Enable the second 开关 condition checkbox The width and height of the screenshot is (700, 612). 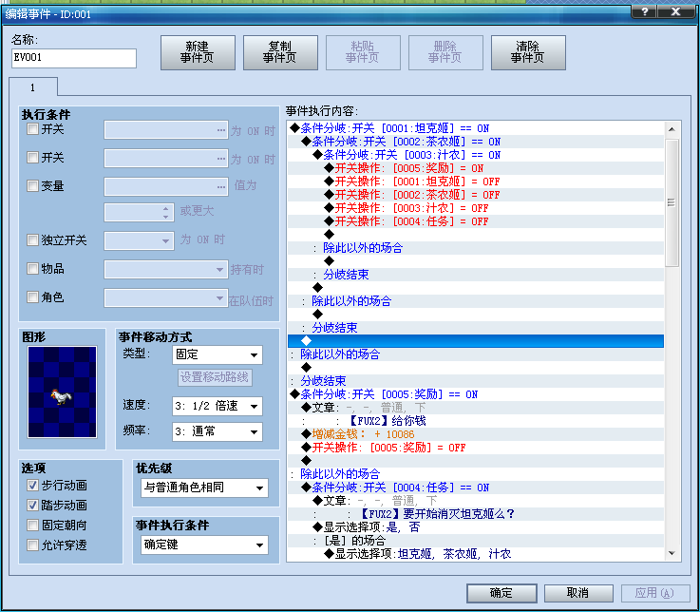[x=32, y=157]
